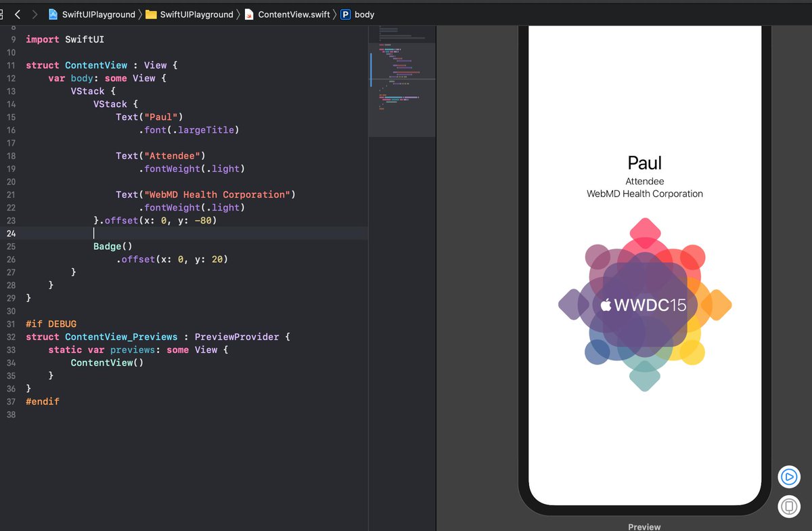Click the line number 24 in gutter

(10, 234)
